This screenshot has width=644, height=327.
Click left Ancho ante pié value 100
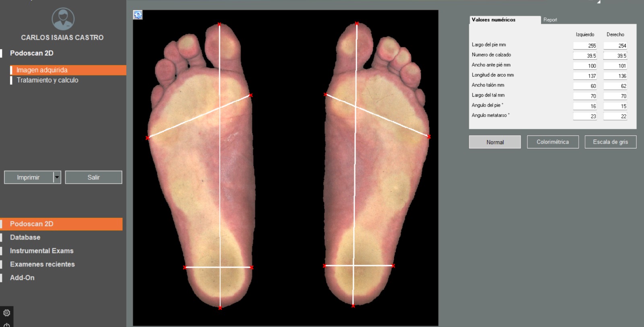pos(585,66)
